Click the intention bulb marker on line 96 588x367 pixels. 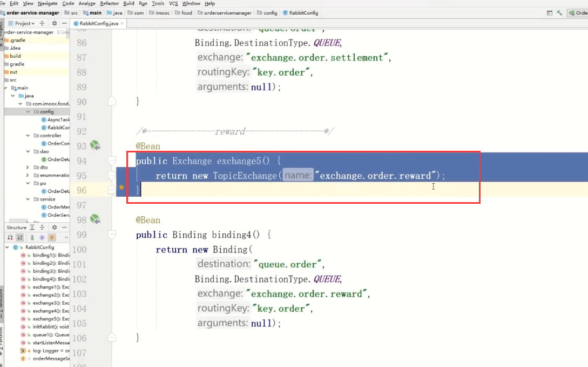click(121, 187)
